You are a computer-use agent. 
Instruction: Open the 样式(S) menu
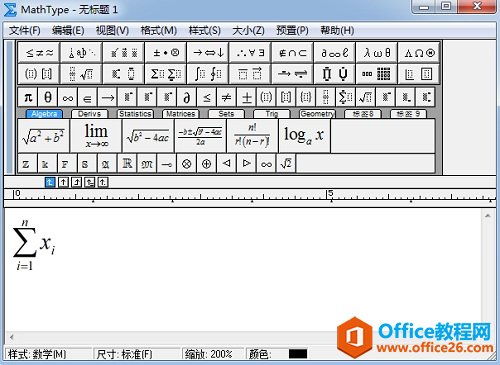pyautogui.click(x=205, y=31)
